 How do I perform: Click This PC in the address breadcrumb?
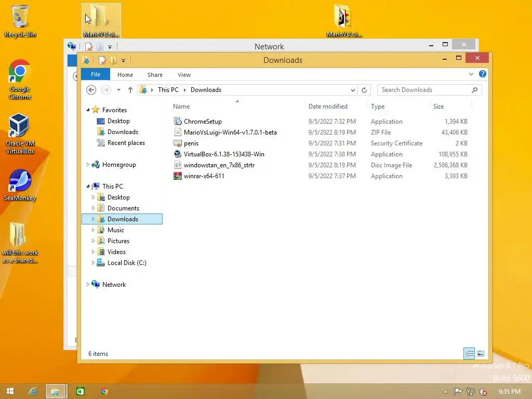click(x=168, y=90)
